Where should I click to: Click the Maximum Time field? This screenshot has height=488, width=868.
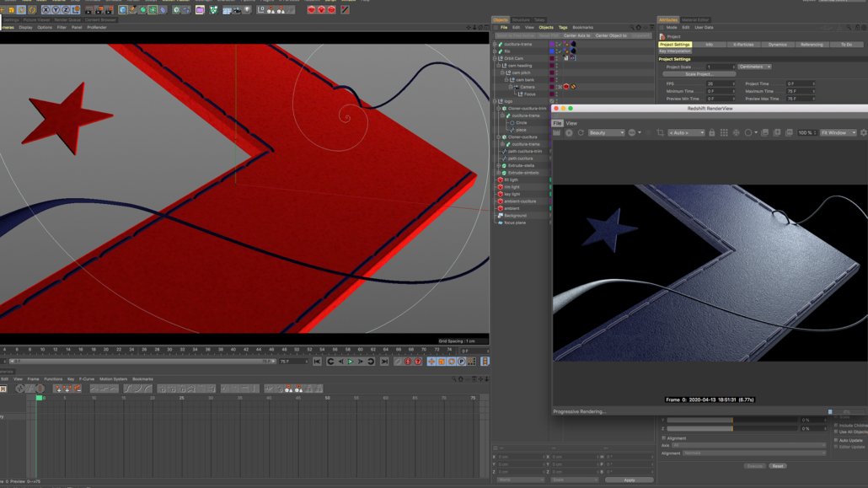tap(801, 91)
